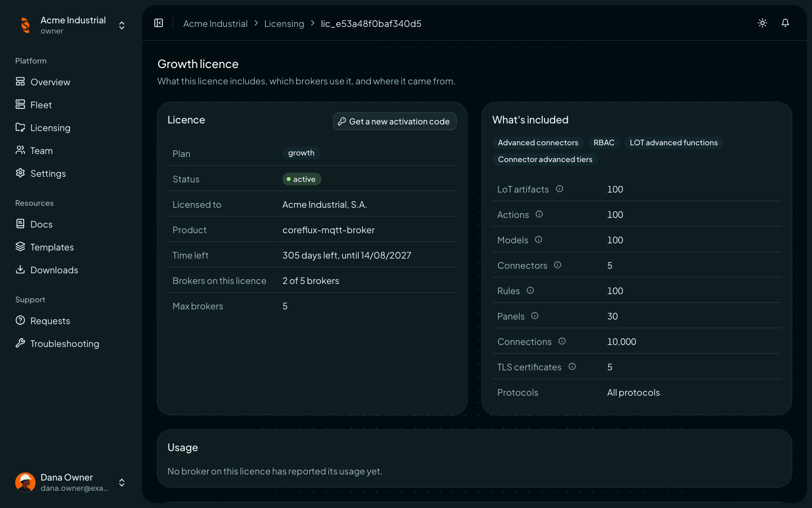Click the licence ID breadcrumb
The image size is (812, 508).
pos(371,23)
